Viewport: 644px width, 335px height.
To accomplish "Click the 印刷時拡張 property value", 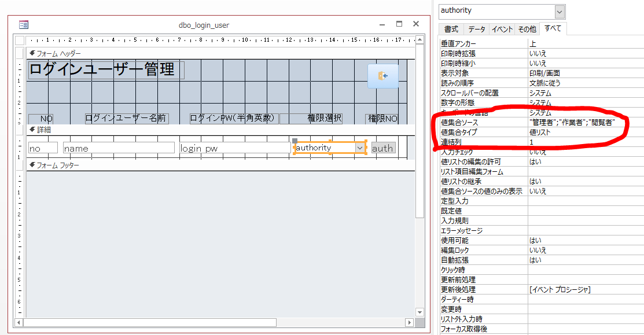I will [x=586, y=53].
